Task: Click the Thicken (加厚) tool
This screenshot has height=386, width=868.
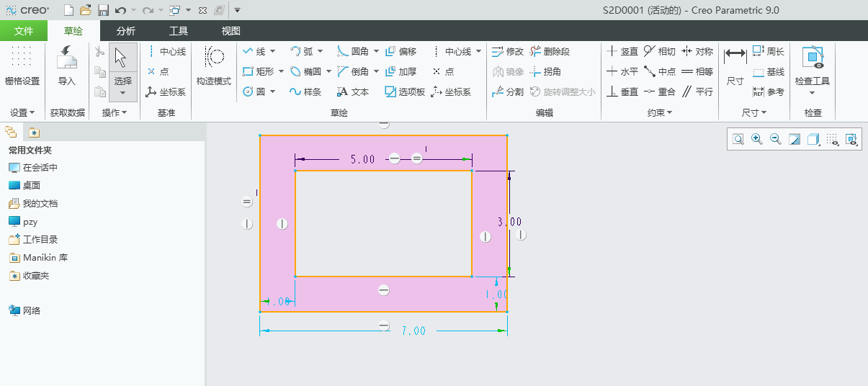Action: [x=401, y=72]
